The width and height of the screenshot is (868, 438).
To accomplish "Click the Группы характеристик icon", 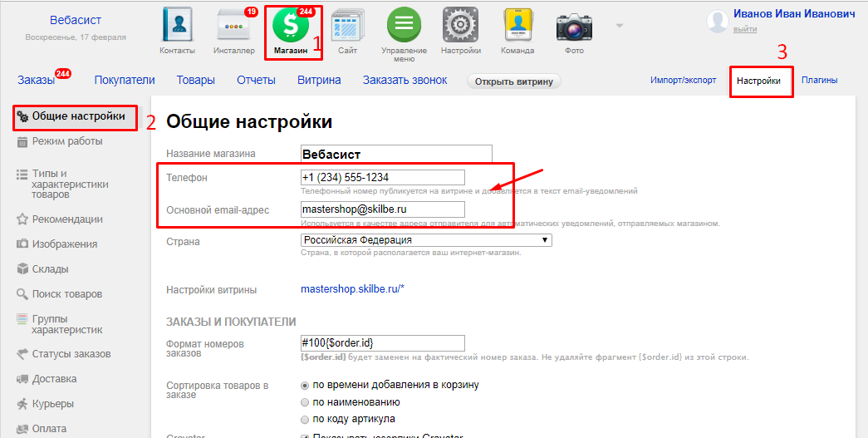I will [x=22, y=319].
